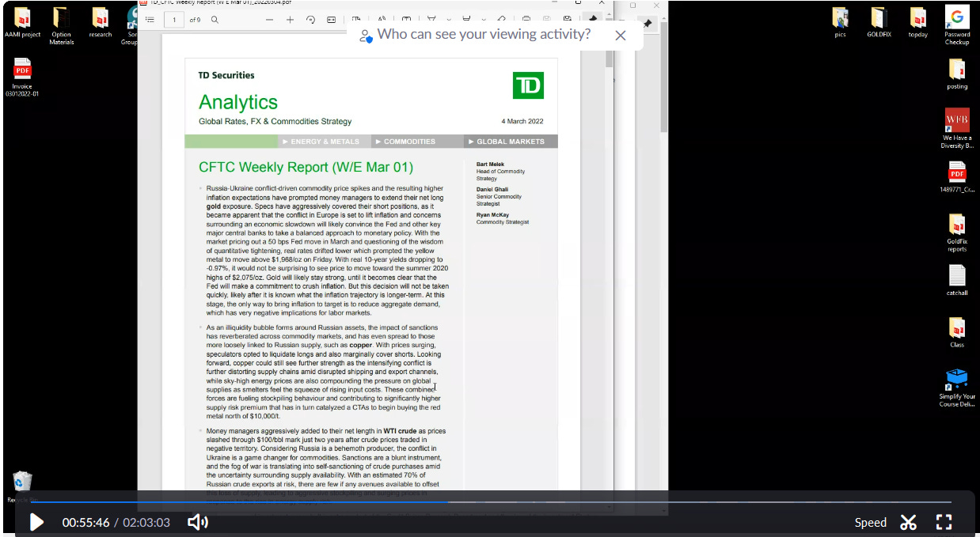The image size is (980, 537).
Task: Zoom in on the PDF document
Action: tap(290, 20)
